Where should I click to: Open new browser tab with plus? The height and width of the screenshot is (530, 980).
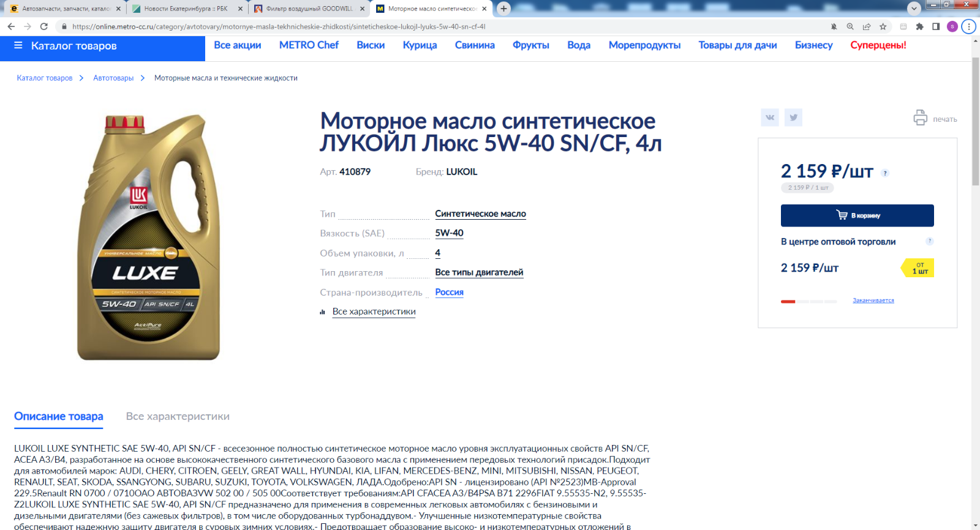[x=503, y=9]
